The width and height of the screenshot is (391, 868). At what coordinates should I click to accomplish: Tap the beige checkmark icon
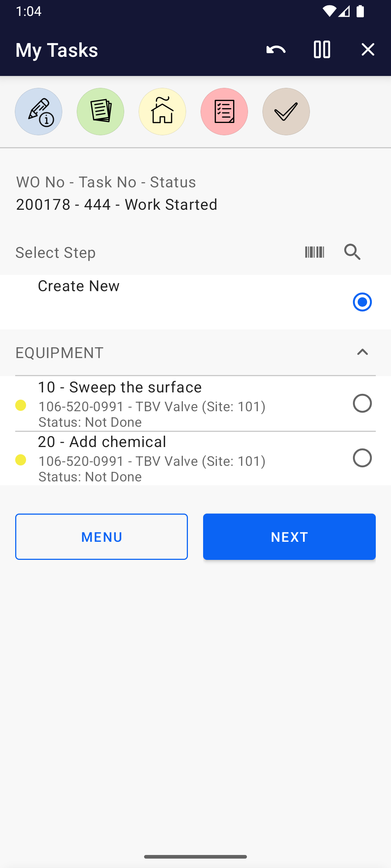pos(286,111)
